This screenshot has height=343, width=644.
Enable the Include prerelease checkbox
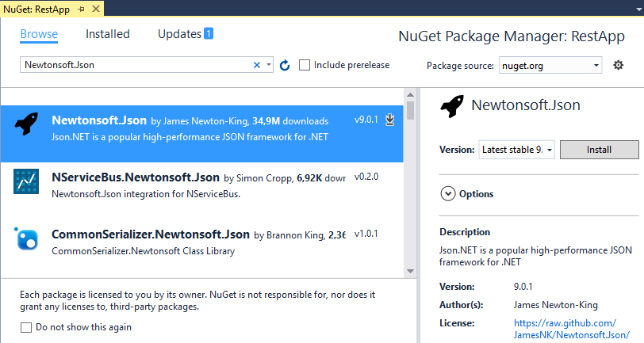coord(305,65)
